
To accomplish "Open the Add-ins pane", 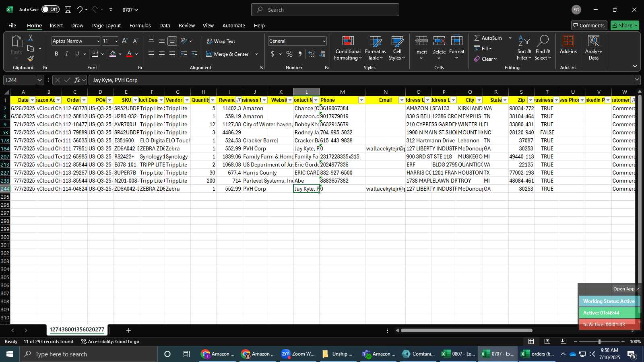I will click(568, 45).
